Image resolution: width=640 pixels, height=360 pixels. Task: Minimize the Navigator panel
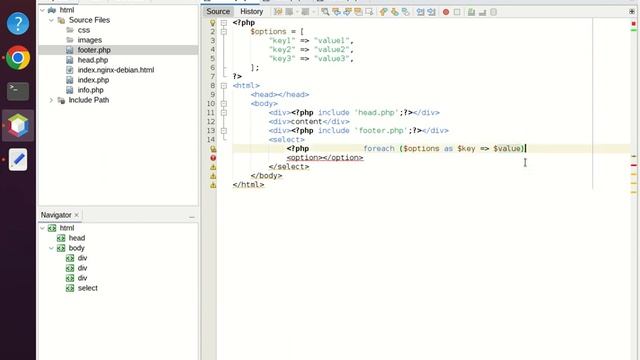[x=192, y=217]
